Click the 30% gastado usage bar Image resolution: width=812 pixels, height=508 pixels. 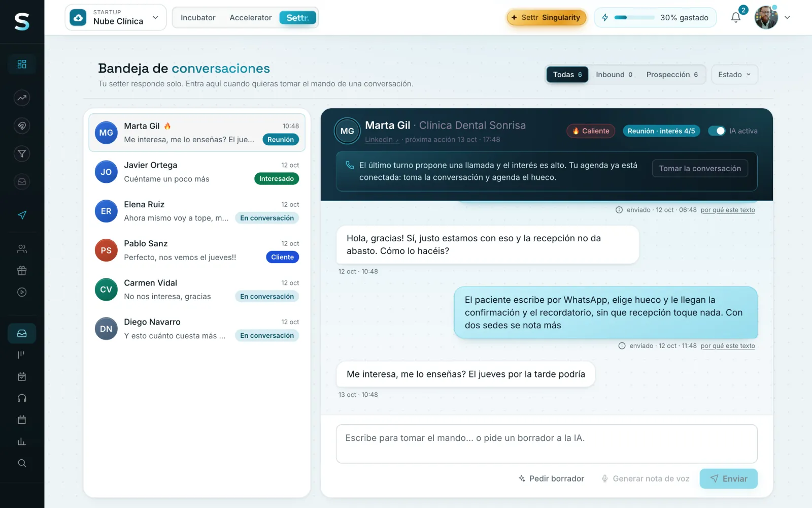tap(655, 17)
